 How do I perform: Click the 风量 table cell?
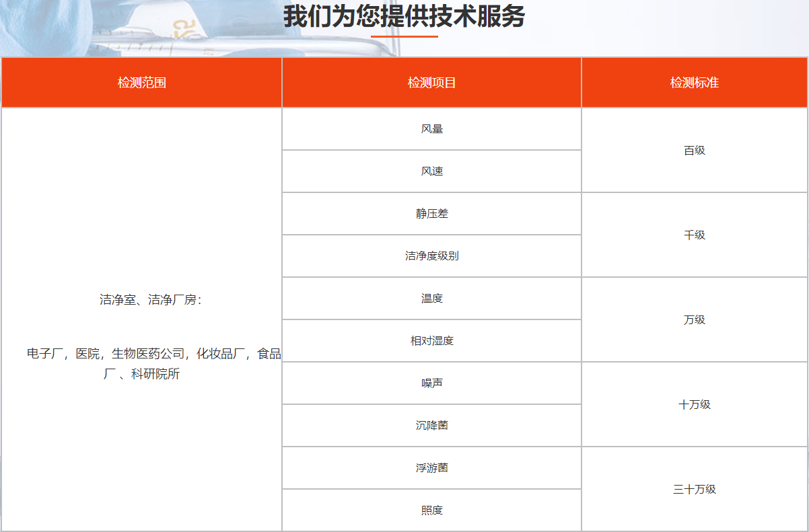click(x=431, y=128)
